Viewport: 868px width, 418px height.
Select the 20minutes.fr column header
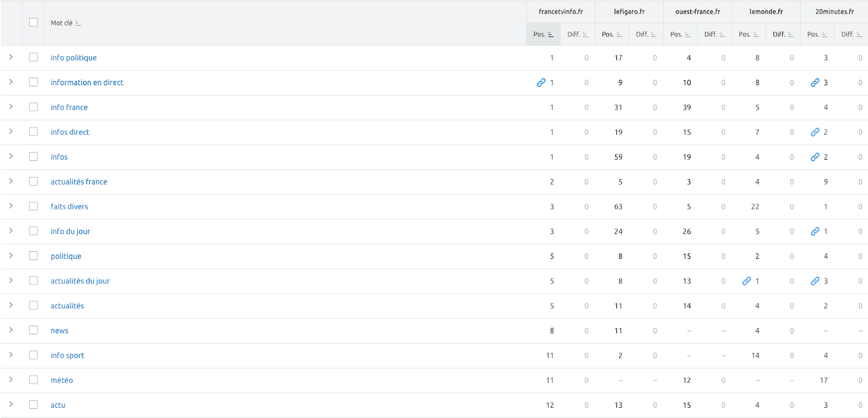pyautogui.click(x=834, y=11)
